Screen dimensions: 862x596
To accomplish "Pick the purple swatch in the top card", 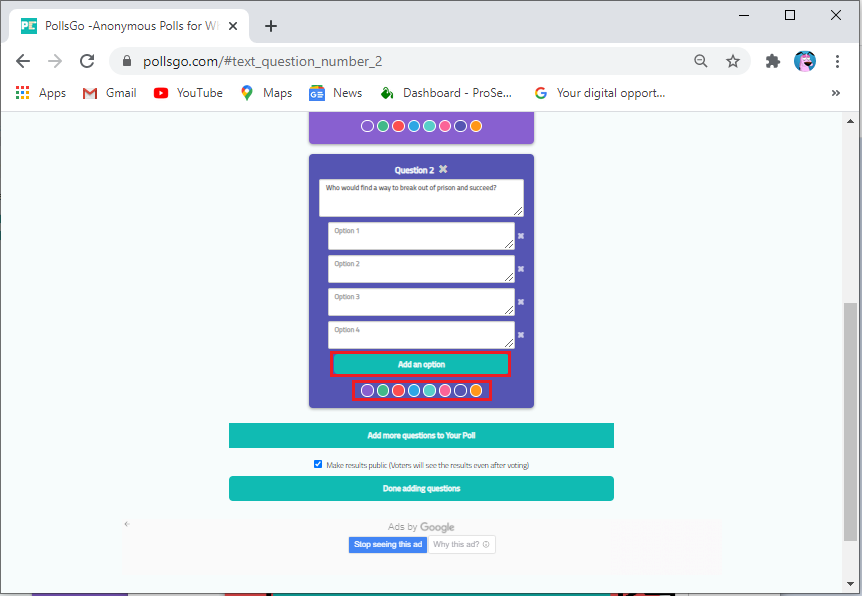I will pos(367,126).
